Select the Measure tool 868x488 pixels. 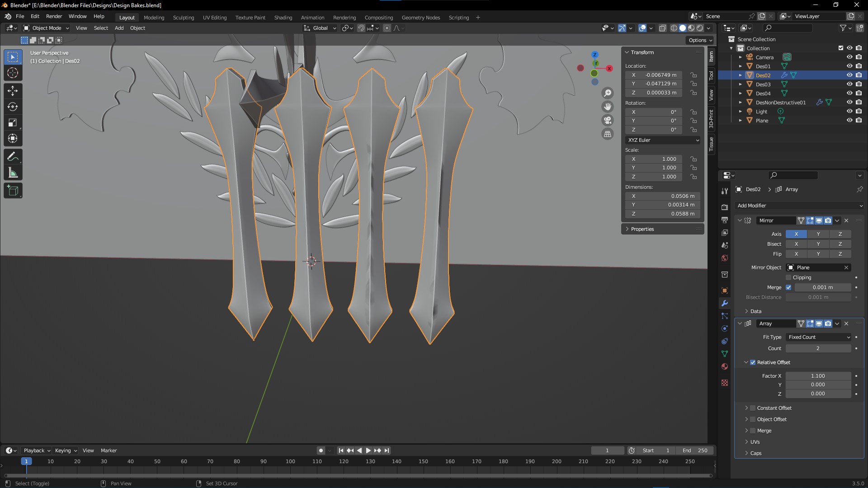coord(13,173)
